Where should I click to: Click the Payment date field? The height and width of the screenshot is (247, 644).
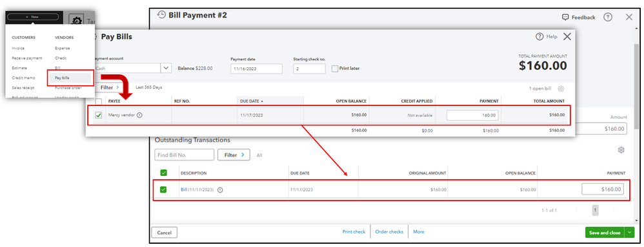coord(256,69)
